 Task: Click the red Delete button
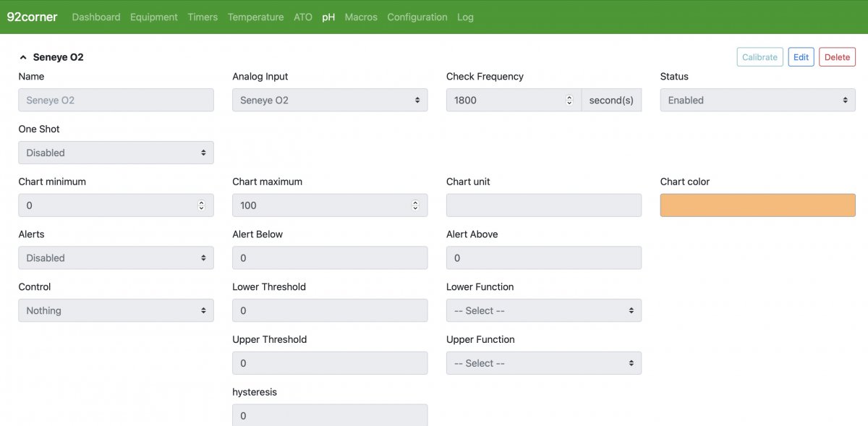pyautogui.click(x=837, y=57)
